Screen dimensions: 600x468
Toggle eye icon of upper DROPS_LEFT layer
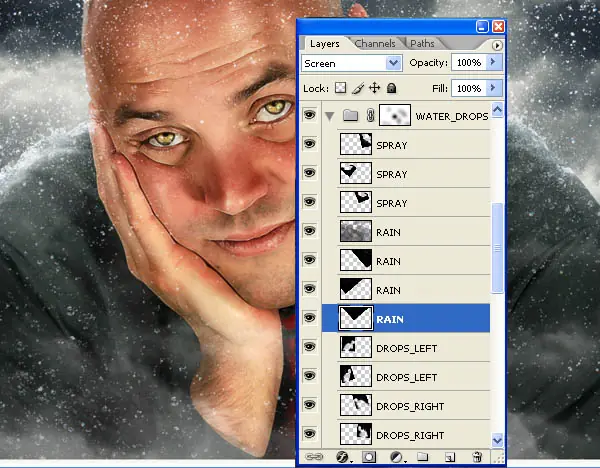[310, 347]
